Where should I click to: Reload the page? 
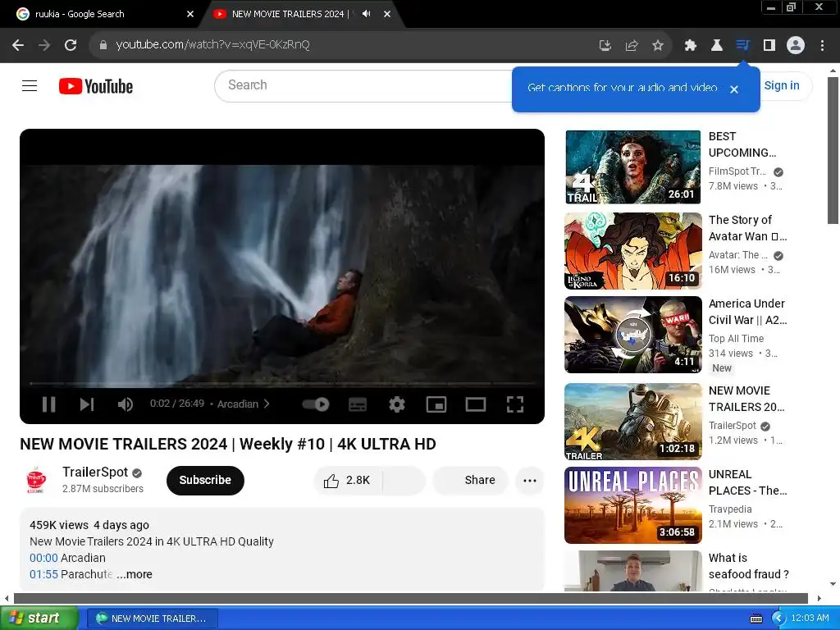71,45
